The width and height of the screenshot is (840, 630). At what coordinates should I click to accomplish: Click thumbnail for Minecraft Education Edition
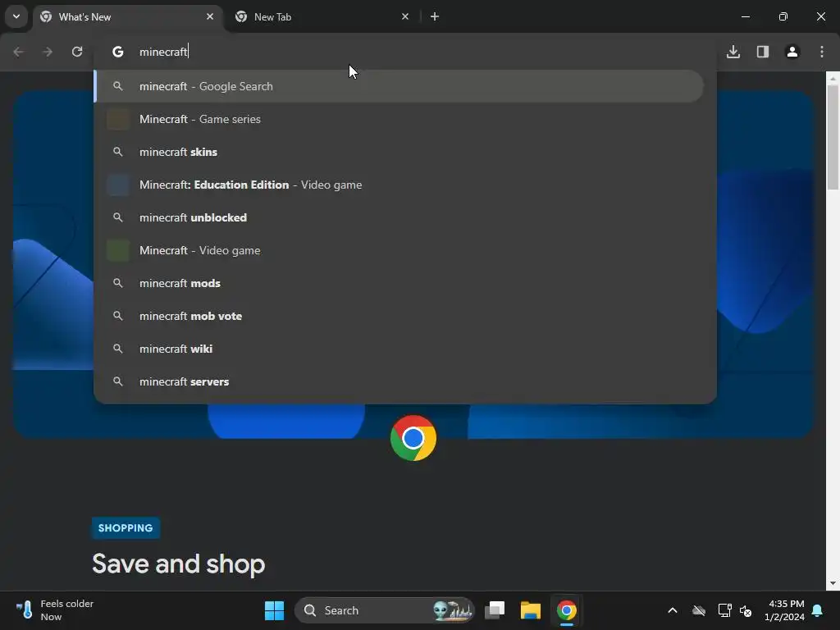tap(118, 185)
